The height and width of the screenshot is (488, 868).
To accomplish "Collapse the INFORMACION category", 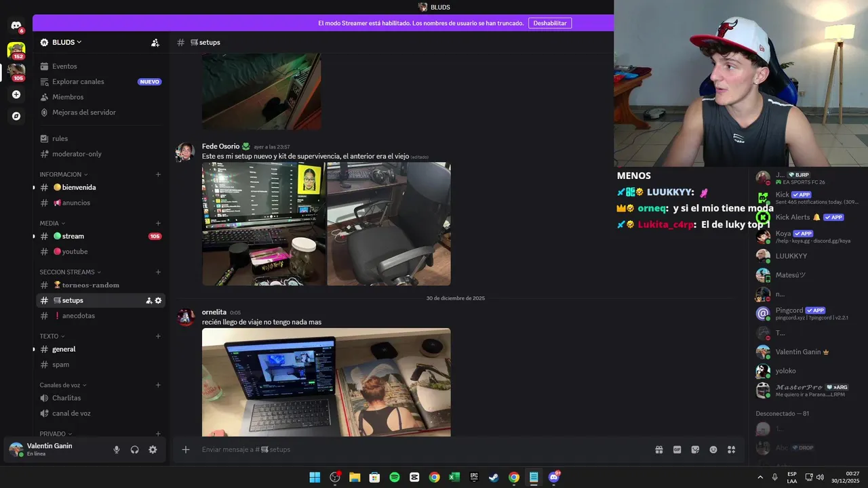I will click(x=62, y=174).
